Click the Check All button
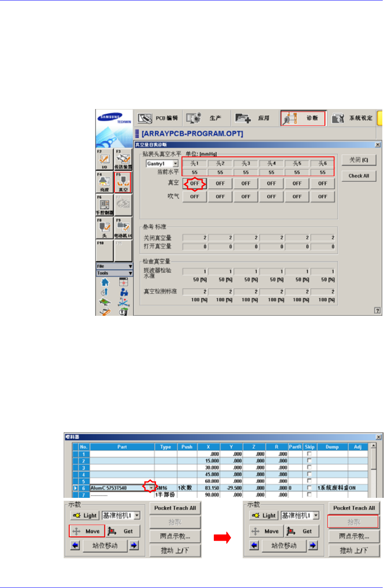Image resolution: width=384 pixels, height=588 pixels. click(x=359, y=176)
